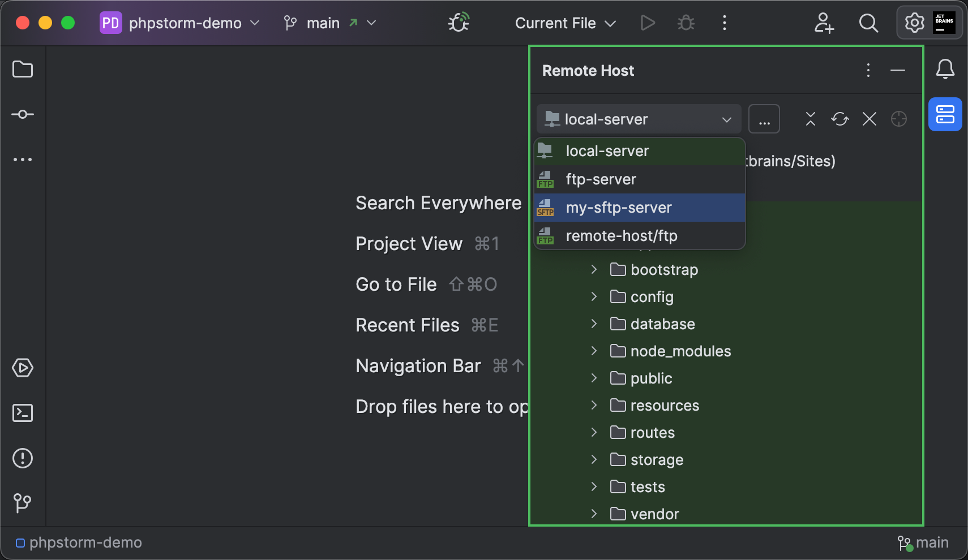
Task: Open the Services tool window
Action: (23, 368)
